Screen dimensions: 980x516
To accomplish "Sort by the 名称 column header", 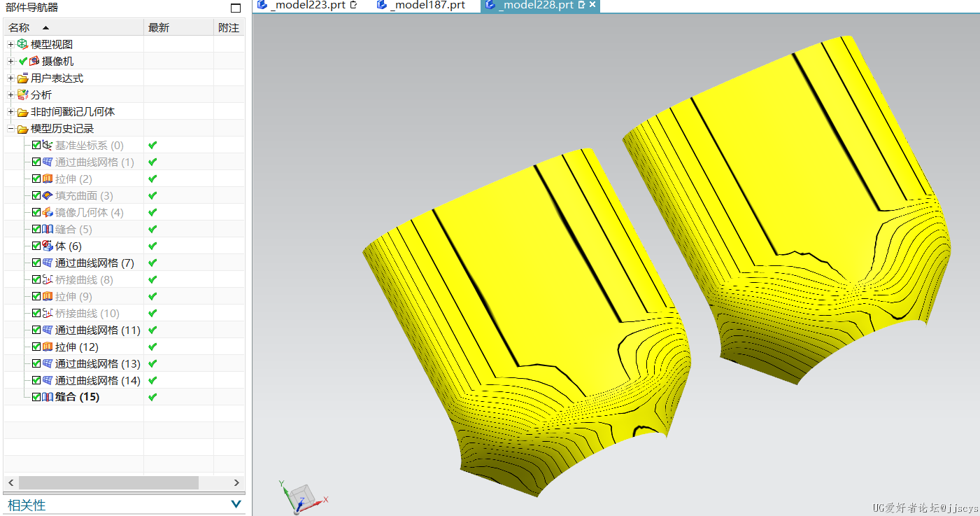I will click(73, 27).
